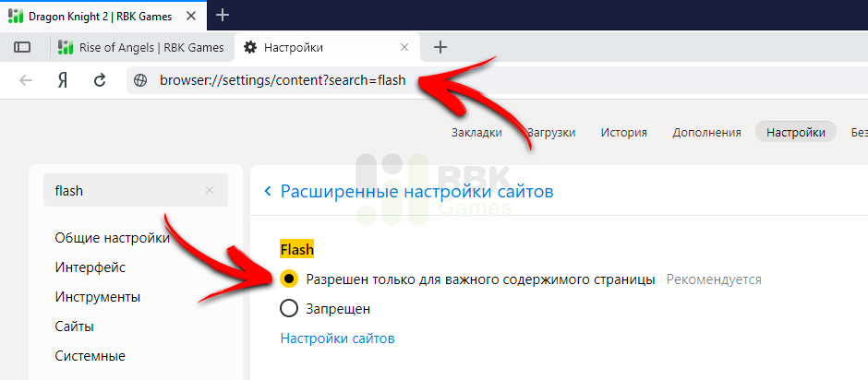Open the Закладки menu item
868x380 pixels.
click(x=476, y=132)
